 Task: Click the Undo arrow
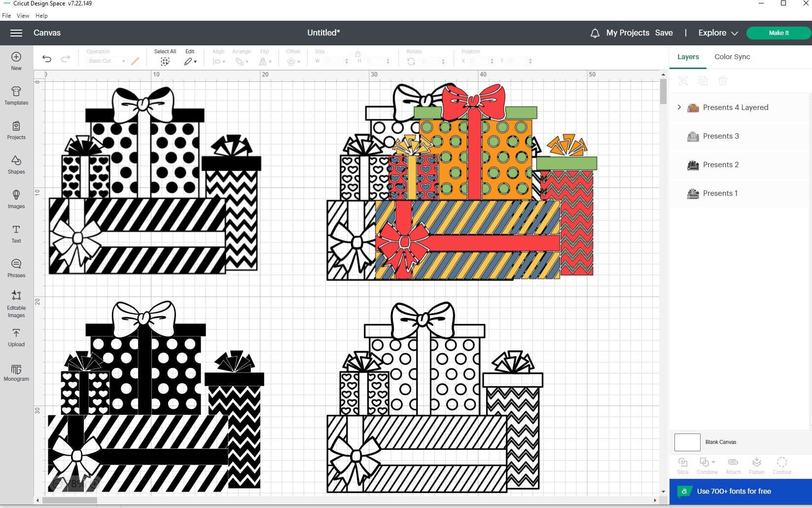pos(46,59)
